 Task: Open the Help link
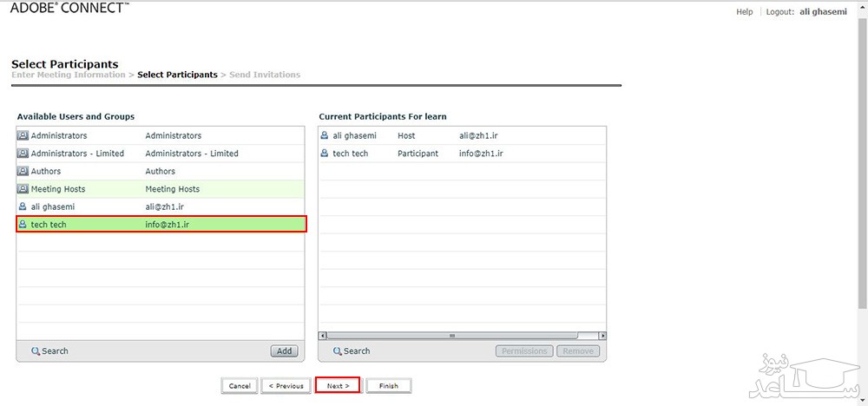[744, 12]
